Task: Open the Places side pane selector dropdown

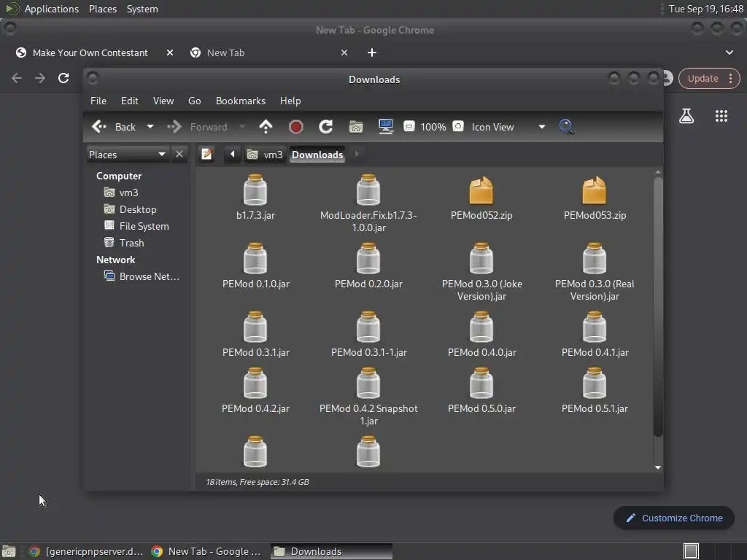Action: pos(161,155)
